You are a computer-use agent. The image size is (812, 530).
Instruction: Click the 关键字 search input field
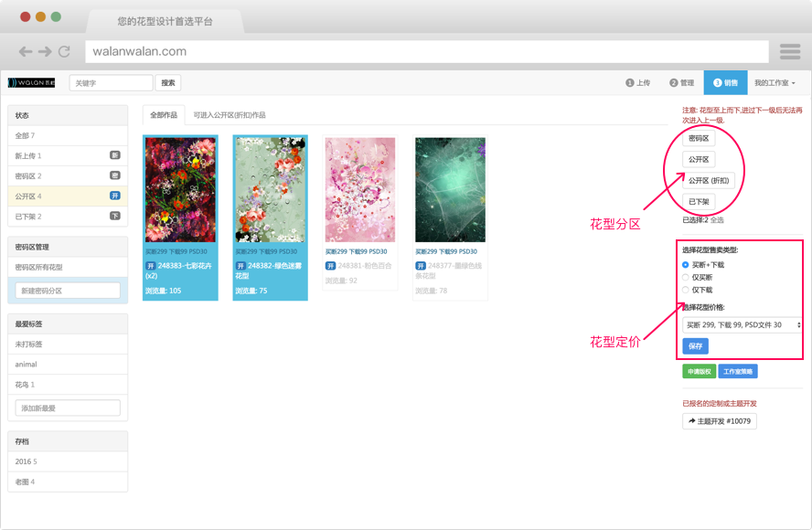pos(111,83)
